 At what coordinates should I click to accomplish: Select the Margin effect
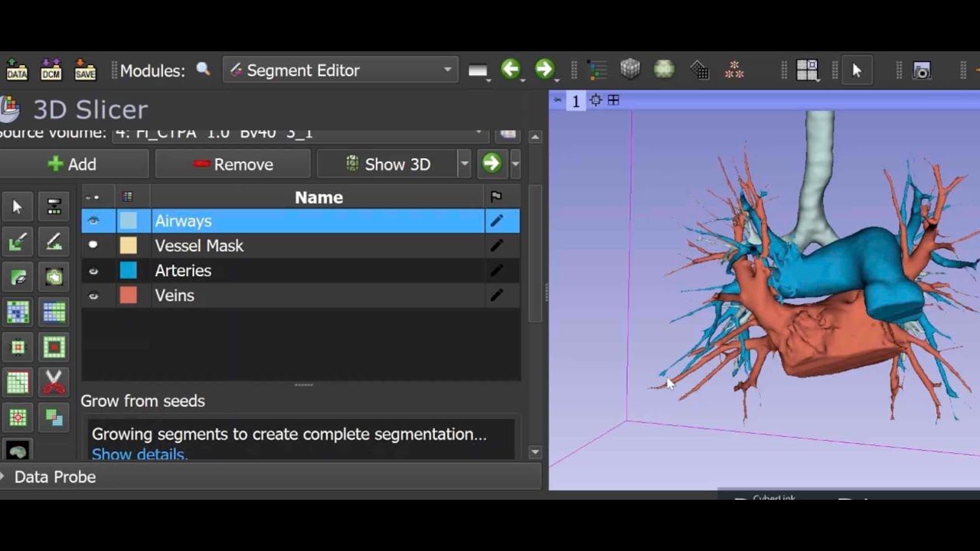(x=18, y=347)
